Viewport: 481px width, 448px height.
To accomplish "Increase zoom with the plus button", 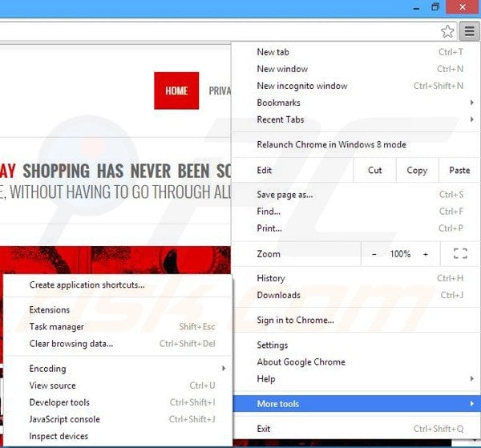I will click(x=426, y=254).
